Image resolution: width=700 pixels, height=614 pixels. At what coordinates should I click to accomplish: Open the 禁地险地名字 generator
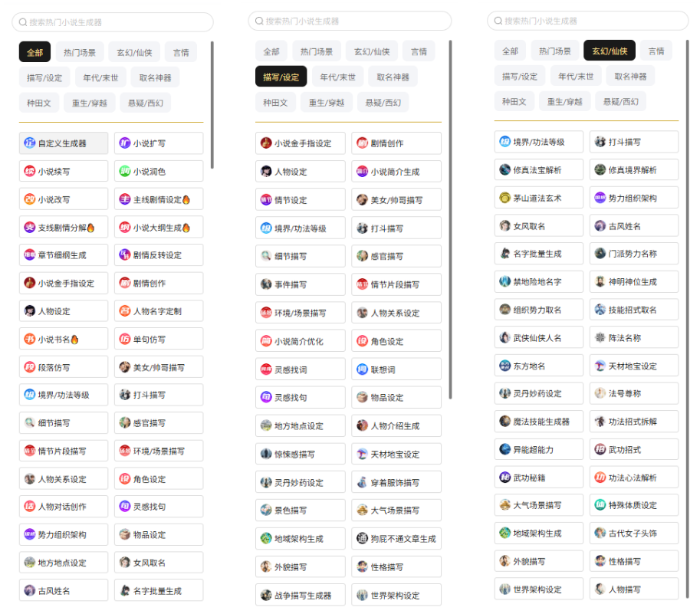pyautogui.click(x=539, y=281)
